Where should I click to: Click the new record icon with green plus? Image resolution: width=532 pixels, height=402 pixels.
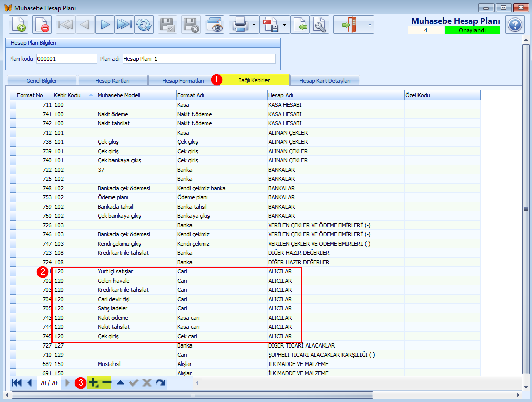[x=18, y=25]
